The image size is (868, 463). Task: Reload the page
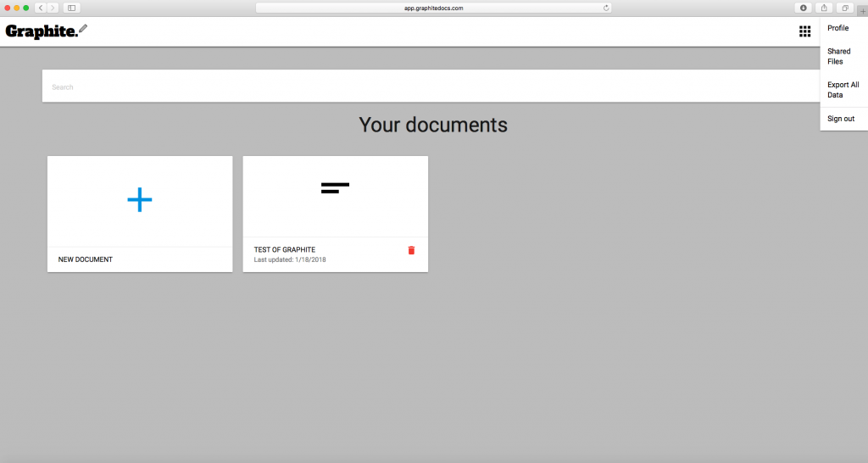(x=606, y=8)
